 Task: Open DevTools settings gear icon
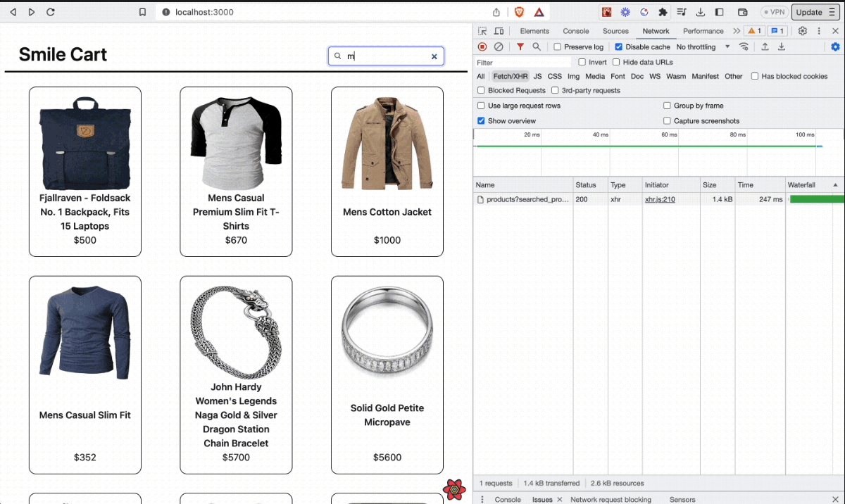click(802, 31)
